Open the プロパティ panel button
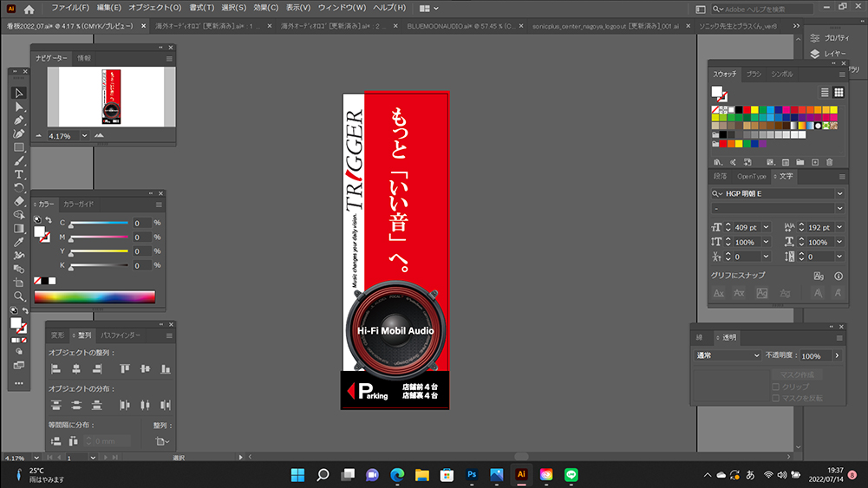Screen dimensions: 868x488 click(x=830, y=37)
